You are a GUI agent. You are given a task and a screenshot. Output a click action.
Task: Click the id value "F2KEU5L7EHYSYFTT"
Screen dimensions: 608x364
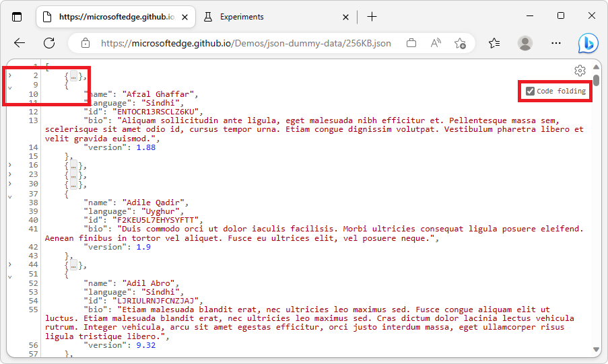(156, 220)
